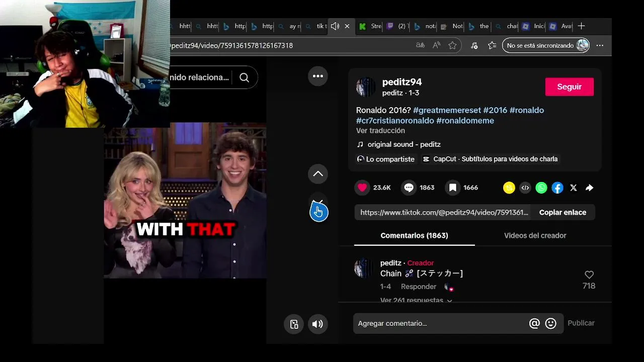Open the #cr7cristianoronaldo hashtag
The height and width of the screenshot is (362, 644).
click(x=395, y=121)
